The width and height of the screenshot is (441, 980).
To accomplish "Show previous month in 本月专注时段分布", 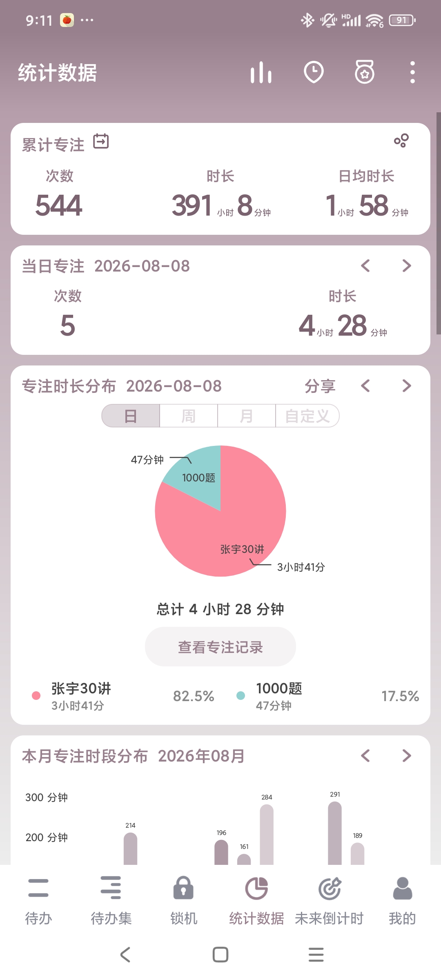I will [365, 756].
